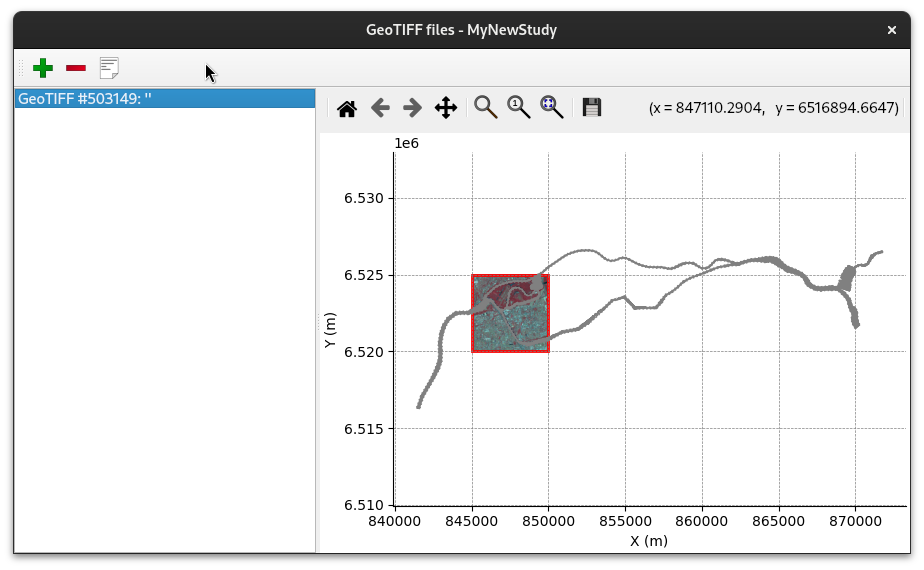Click the magnifier with 1 zoom-reset icon

pyautogui.click(x=519, y=108)
